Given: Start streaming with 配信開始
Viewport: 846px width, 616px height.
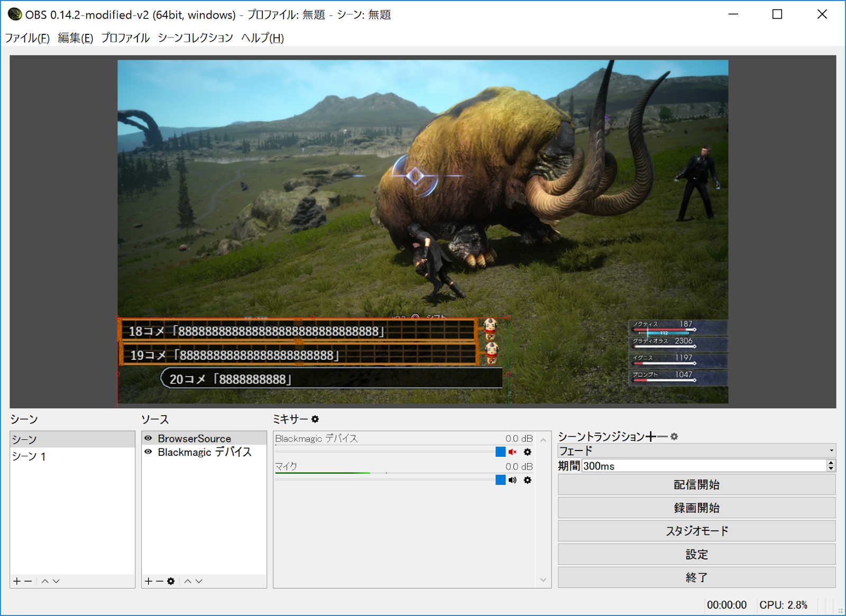Looking at the screenshot, I should [x=696, y=485].
